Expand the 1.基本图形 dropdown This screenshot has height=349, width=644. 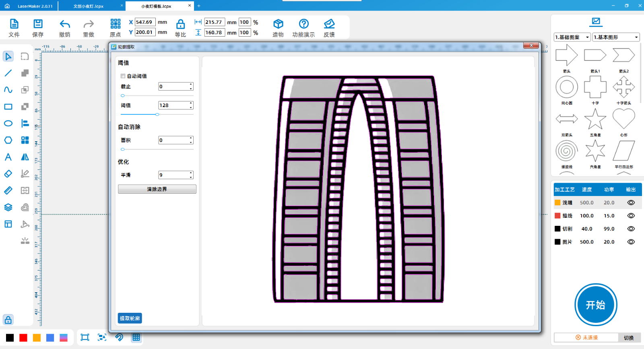tap(616, 37)
